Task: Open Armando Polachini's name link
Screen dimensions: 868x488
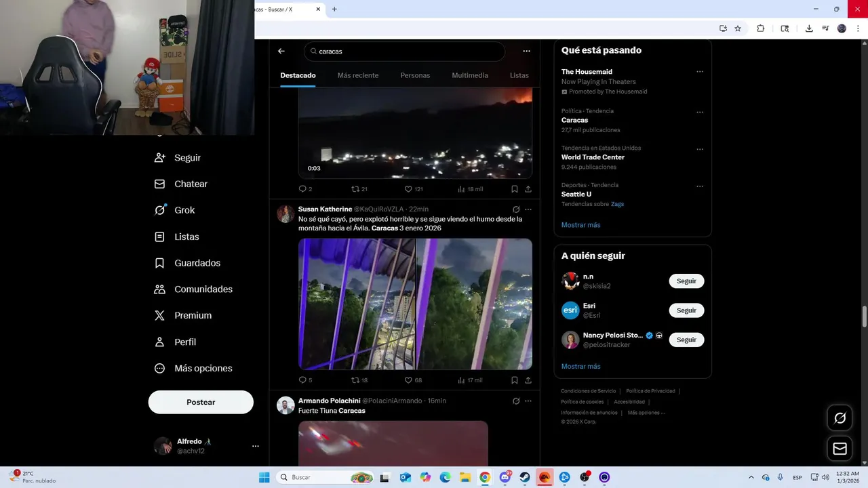Action: coord(329,401)
